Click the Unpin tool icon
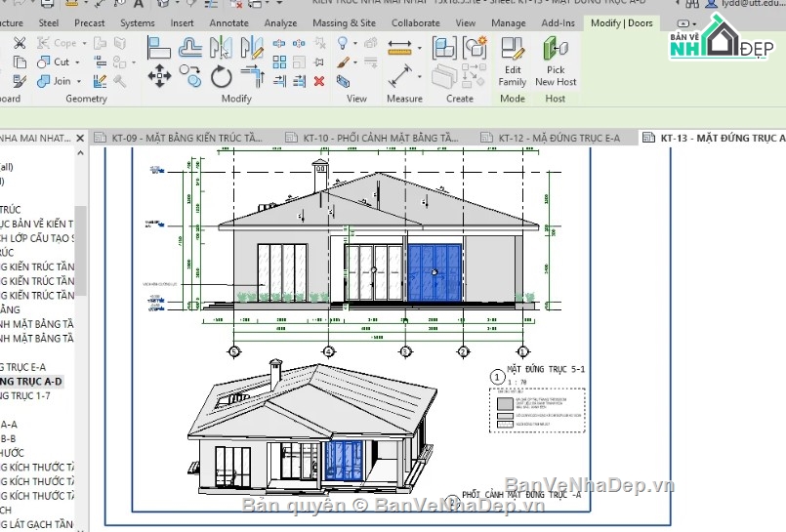786x532 pixels. 319,44
